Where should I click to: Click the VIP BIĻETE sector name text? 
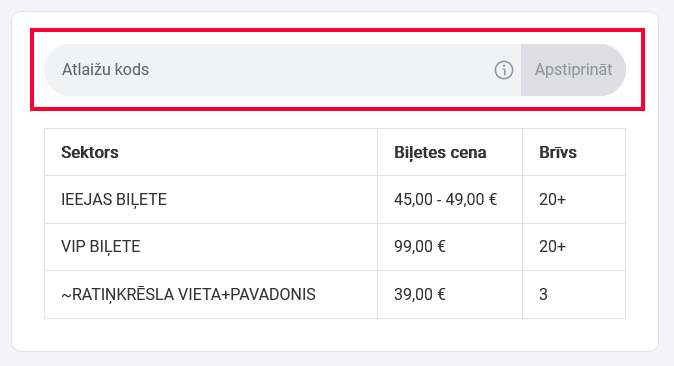[101, 247]
